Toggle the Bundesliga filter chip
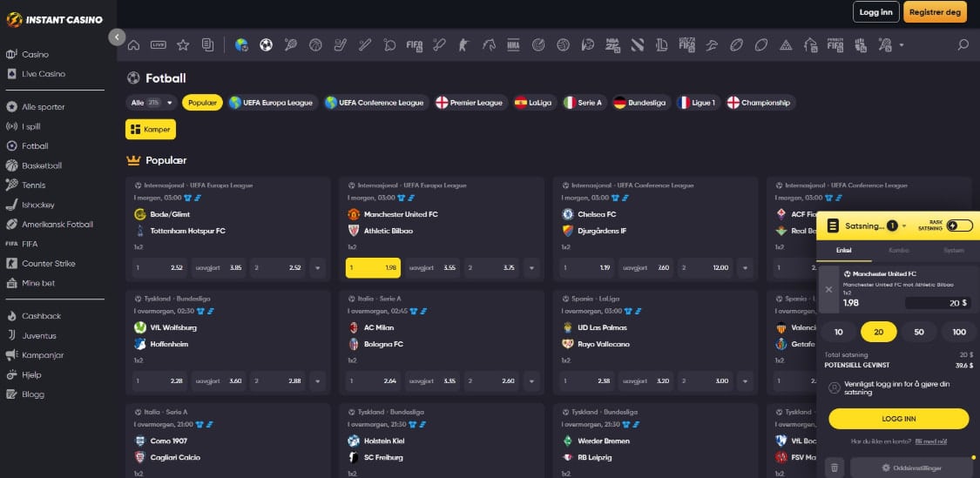 (640, 103)
